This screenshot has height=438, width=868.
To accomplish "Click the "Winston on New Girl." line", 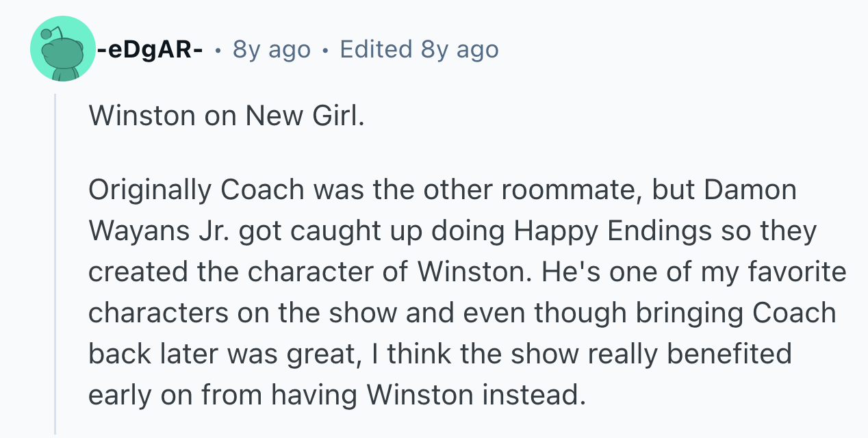I will coord(227,116).
